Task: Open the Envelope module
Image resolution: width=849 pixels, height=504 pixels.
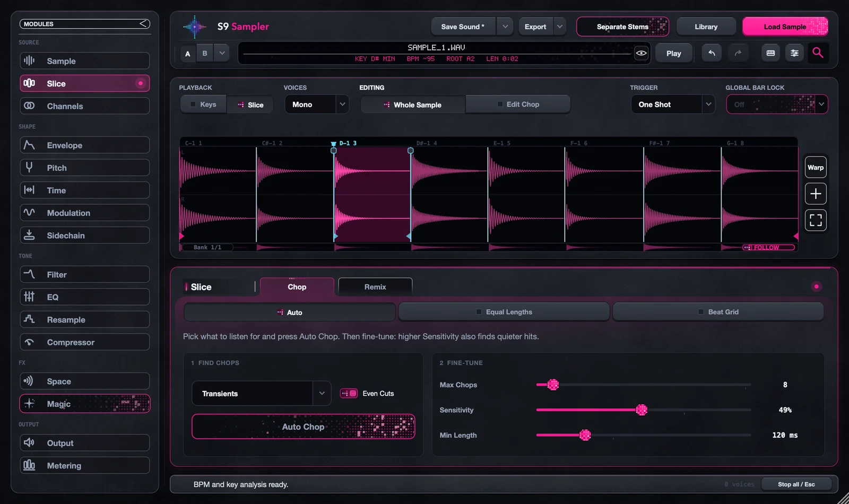Action: [85, 145]
